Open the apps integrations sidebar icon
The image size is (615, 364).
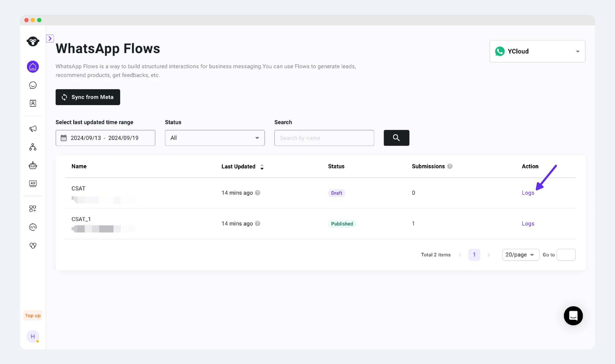(33, 209)
